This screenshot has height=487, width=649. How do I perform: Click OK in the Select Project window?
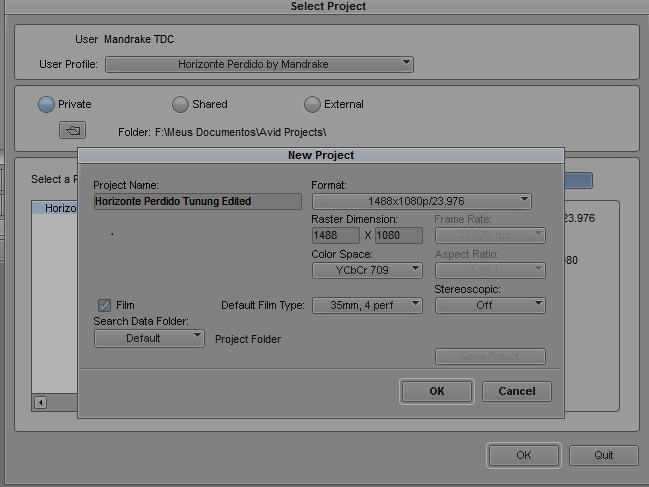tap(524, 456)
